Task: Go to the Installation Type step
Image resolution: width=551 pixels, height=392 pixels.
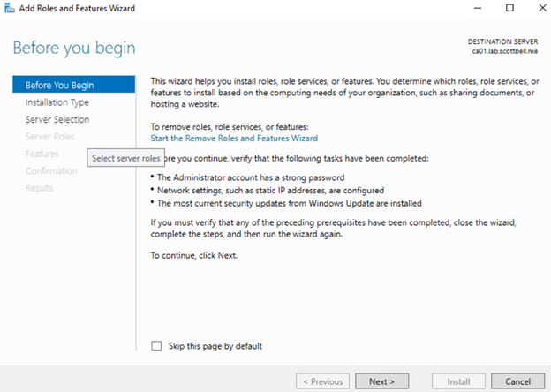Action: [x=57, y=102]
